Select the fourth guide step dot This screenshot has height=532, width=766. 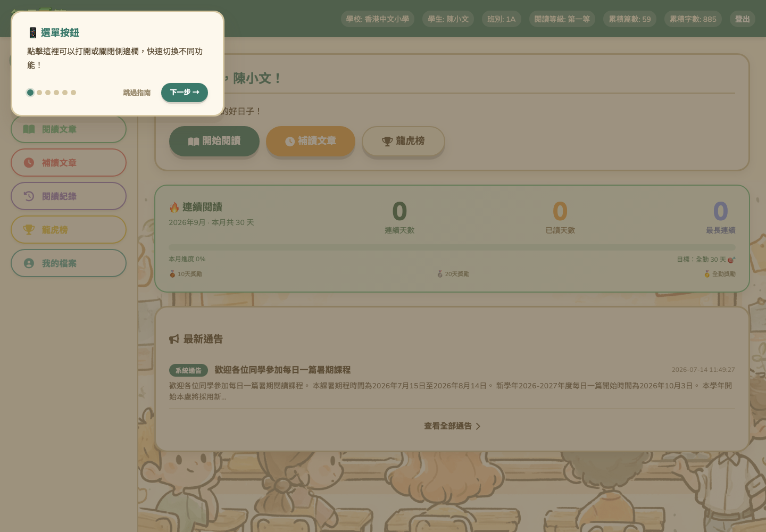pos(56,93)
